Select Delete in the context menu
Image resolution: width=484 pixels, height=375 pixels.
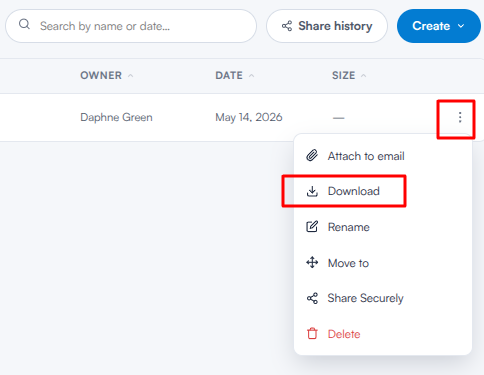coord(383,334)
